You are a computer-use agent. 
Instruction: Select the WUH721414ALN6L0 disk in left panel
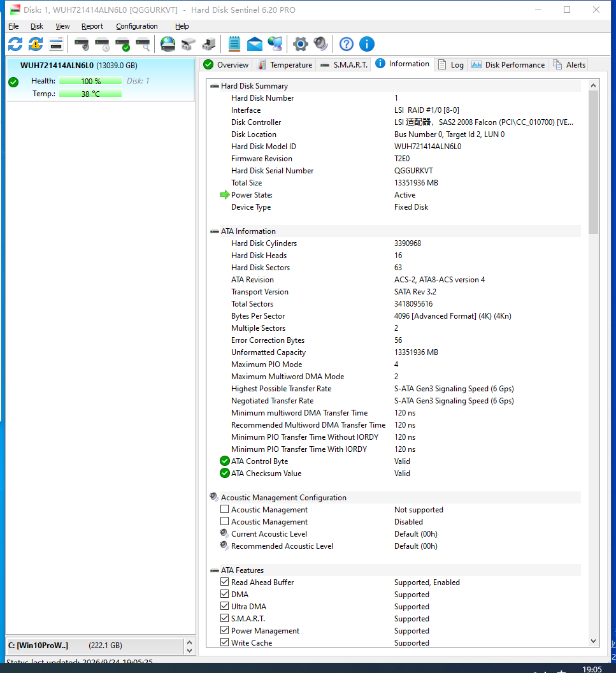pos(101,80)
